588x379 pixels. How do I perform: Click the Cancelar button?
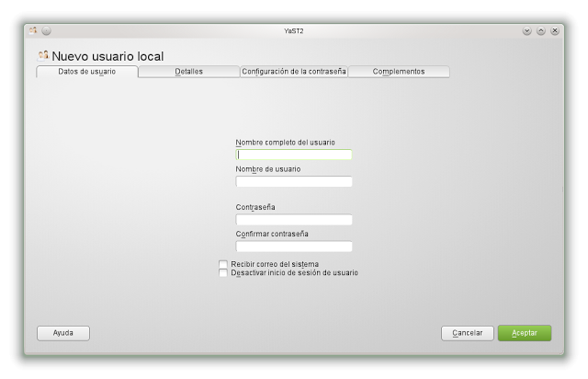click(468, 333)
